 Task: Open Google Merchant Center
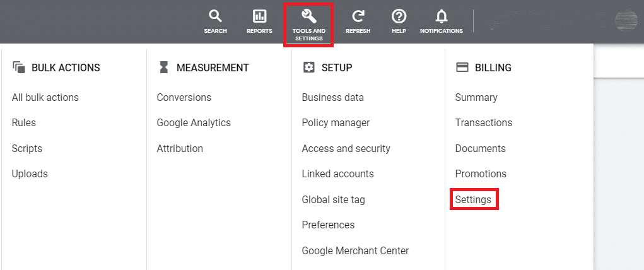click(355, 250)
